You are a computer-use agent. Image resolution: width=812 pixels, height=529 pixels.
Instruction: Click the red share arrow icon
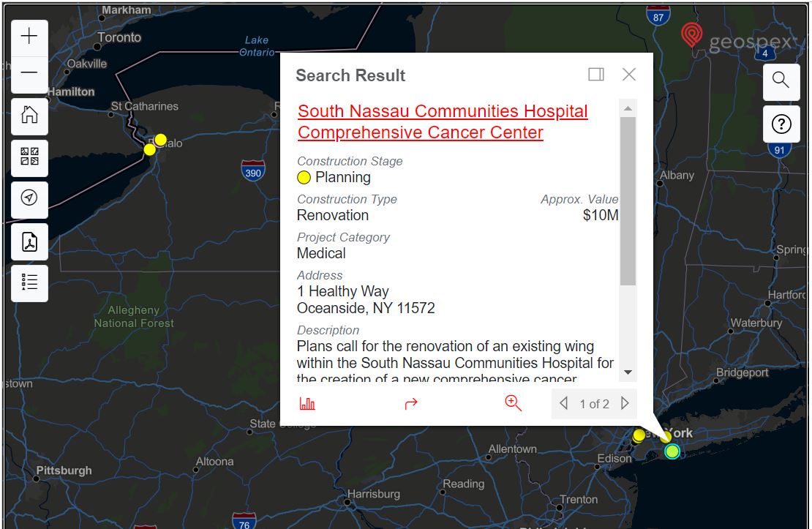[410, 404]
